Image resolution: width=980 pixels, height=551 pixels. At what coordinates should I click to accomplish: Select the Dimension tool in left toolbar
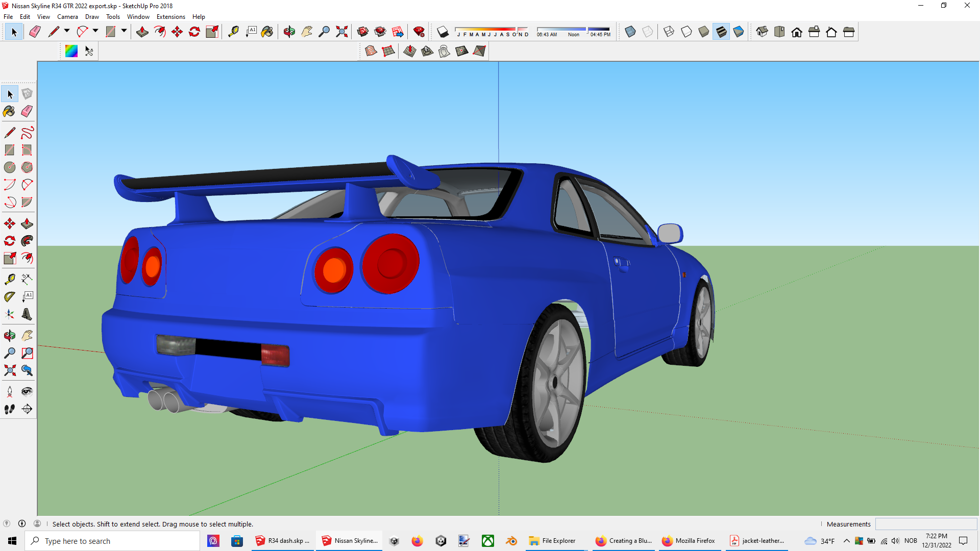pos(27,279)
